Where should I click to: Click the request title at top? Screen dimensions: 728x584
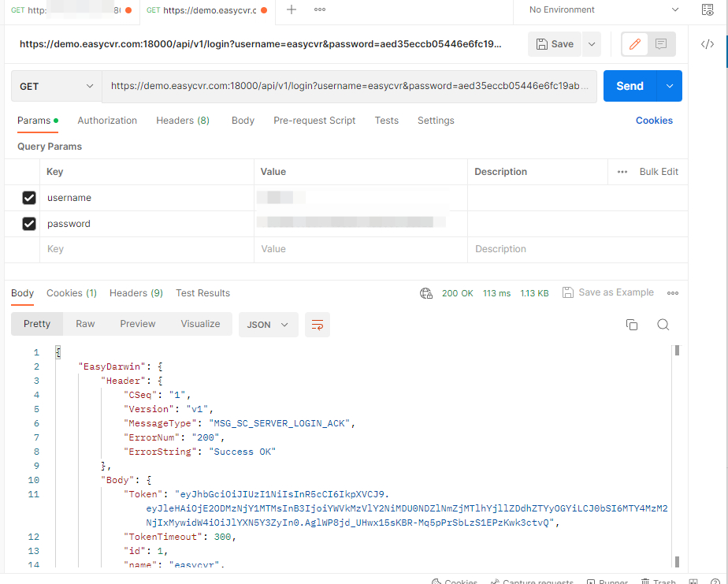pos(260,44)
